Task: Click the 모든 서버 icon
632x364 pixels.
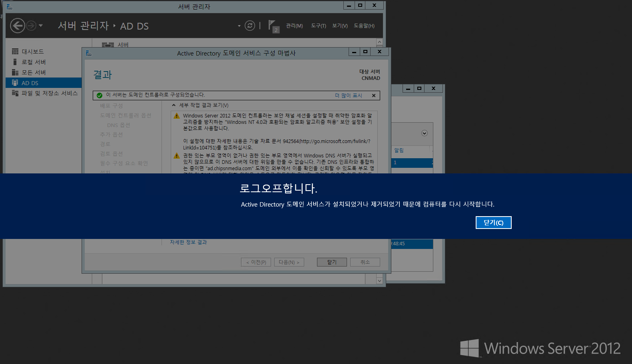Action: pos(15,72)
